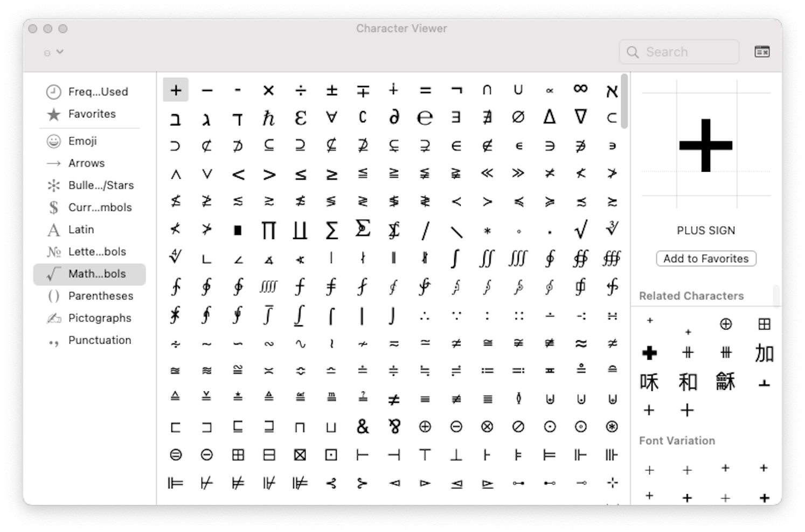Select the circled plus related character

(x=726, y=324)
